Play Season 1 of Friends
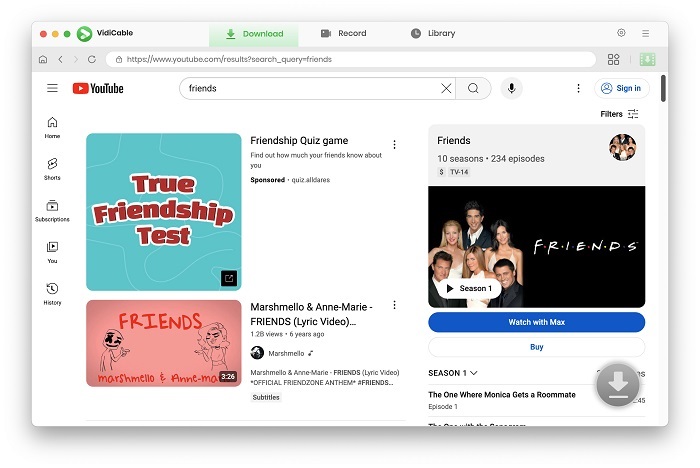The image size is (700, 468). tap(469, 288)
